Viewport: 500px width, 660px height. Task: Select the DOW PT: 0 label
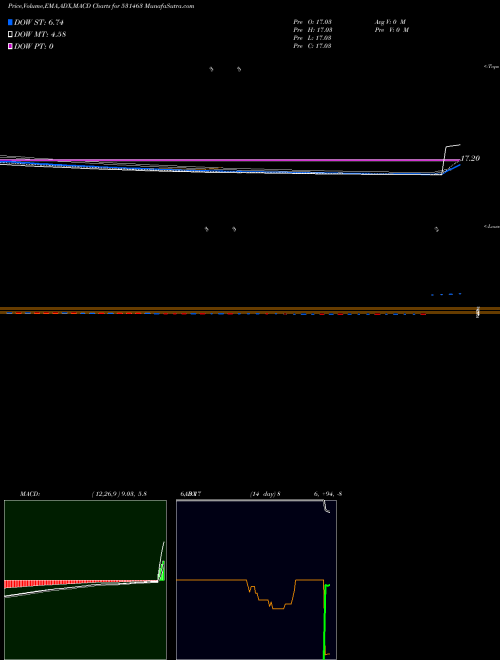point(33,46)
